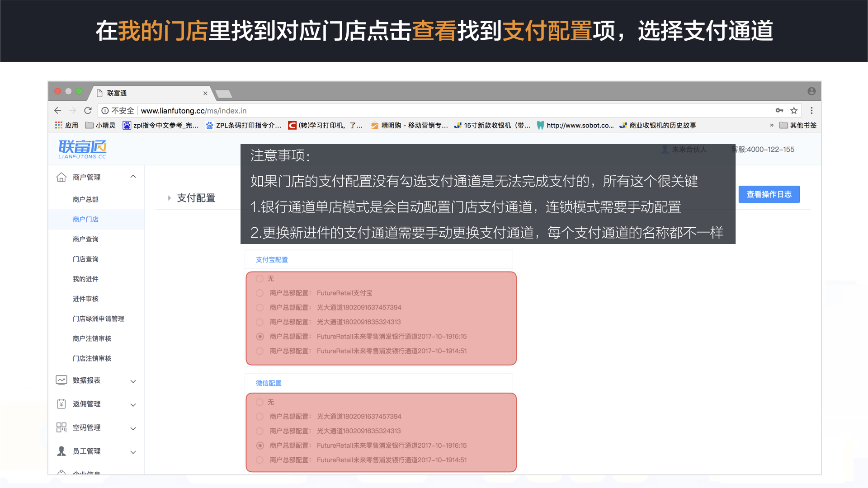Close the 联富通 browser tab
This screenshot has width=868, height=488.
pyautogui.click(x=205, y=93)
